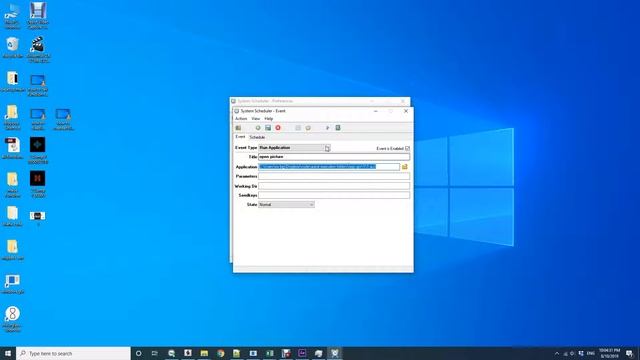Click the Application path field
Screen dimensions: 640x360
point(329,167)
